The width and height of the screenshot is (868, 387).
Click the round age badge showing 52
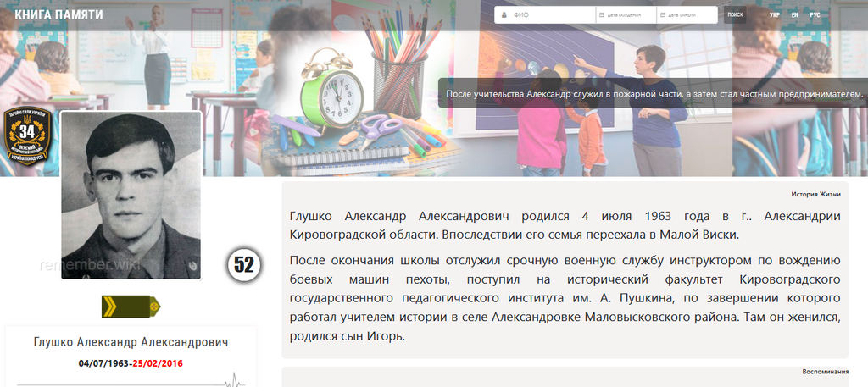pos(244,264)
